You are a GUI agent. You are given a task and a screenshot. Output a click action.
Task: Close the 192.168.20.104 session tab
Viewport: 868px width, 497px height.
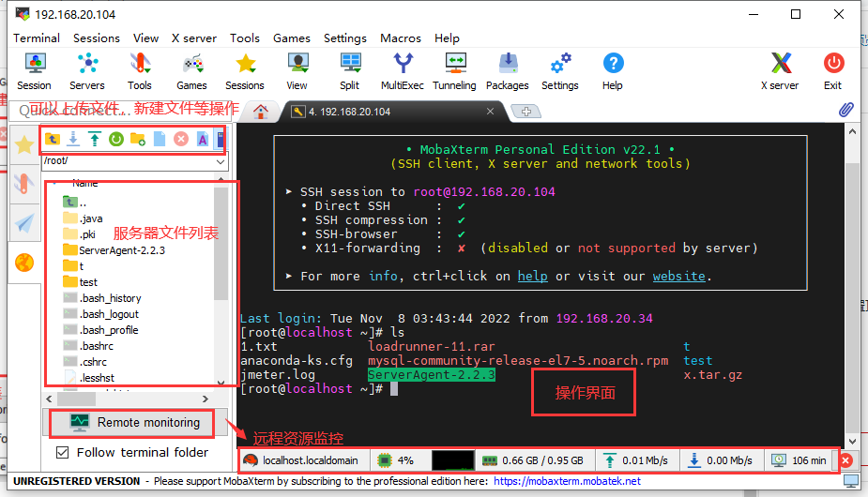(490, 112)
